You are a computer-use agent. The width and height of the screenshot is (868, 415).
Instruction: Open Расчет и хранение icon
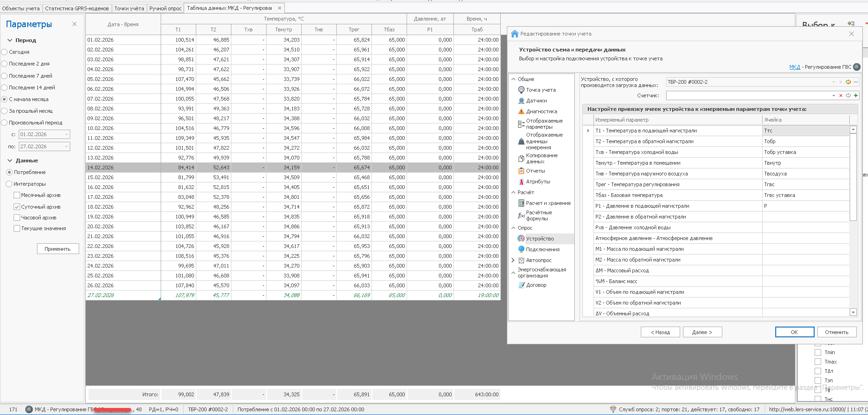point(521,203)
